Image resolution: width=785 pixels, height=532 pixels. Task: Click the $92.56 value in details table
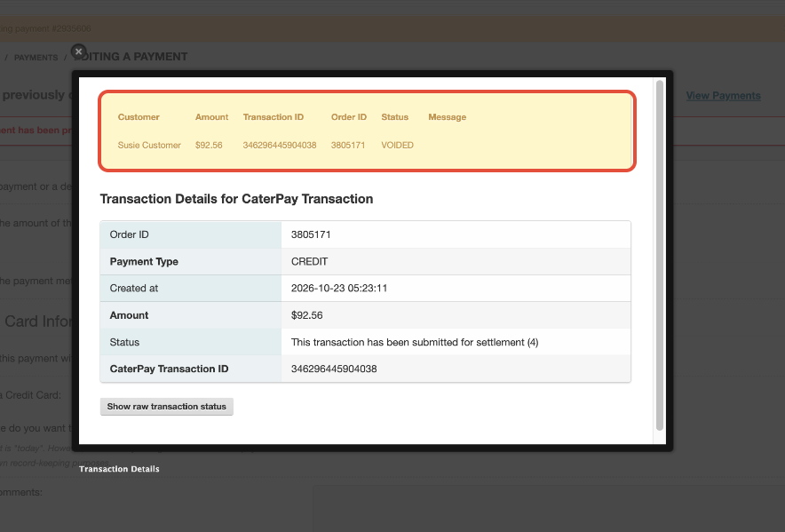pos(307,315)
